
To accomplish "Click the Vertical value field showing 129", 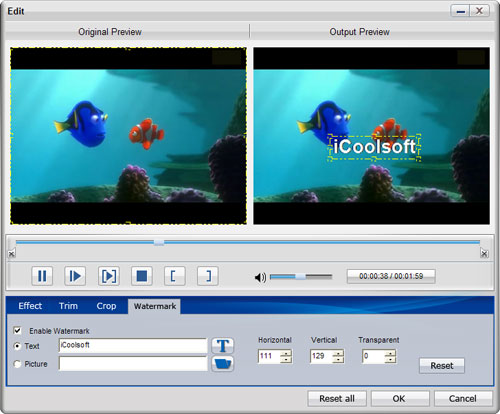I will pos(321,356).
